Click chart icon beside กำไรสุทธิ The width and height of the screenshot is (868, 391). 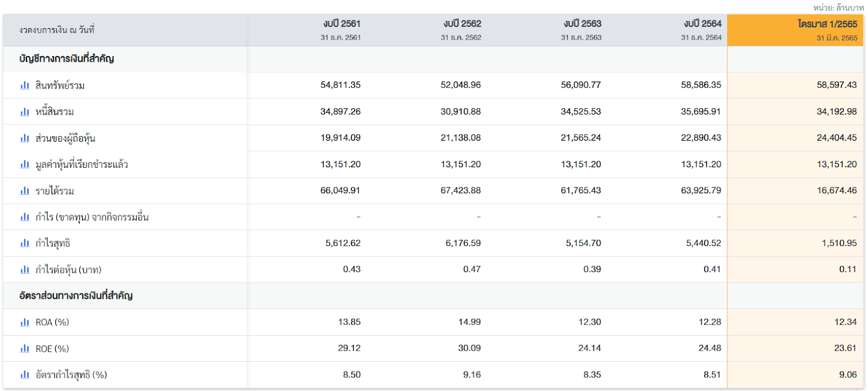24,243
